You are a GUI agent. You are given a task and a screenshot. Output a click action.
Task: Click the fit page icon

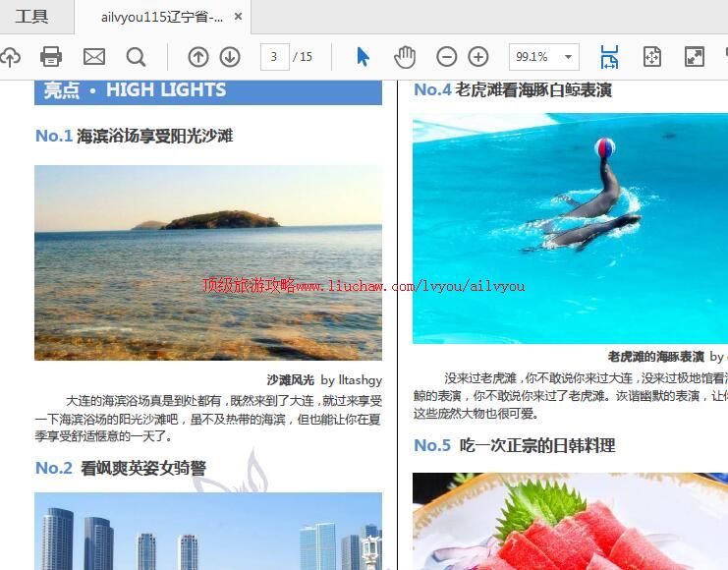click(651, 57)
